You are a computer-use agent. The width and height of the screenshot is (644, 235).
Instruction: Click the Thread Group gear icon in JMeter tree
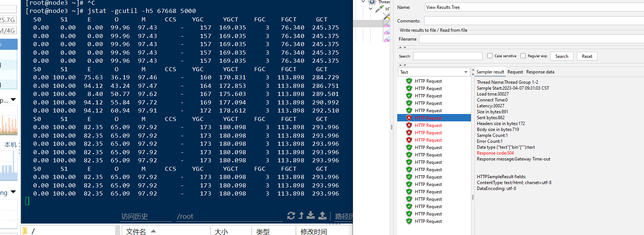point(372,2)
